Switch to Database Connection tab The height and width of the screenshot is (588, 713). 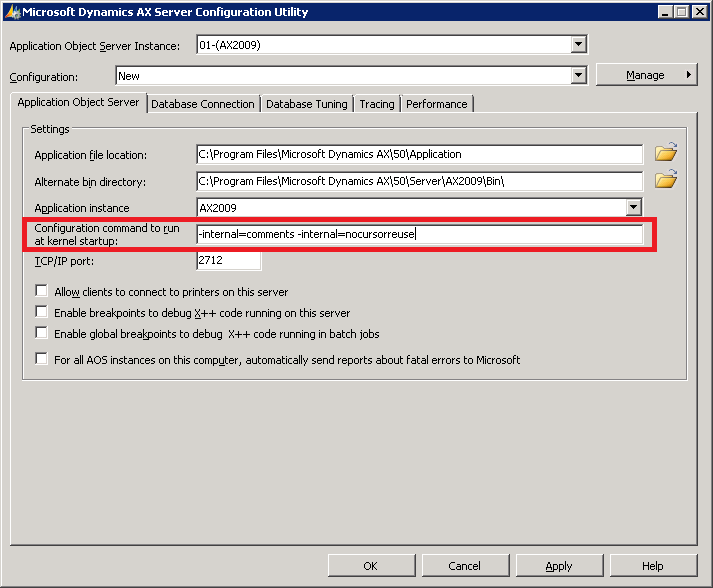203,104
